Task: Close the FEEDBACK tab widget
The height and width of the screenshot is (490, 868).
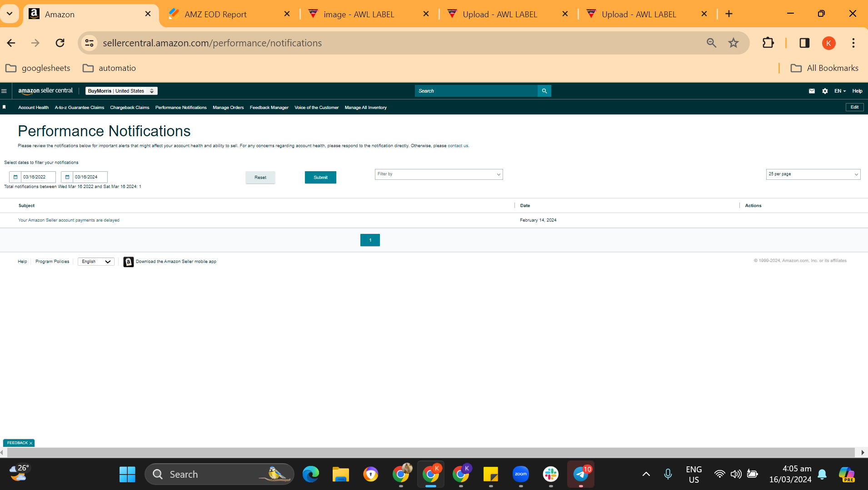Action: [31, 443]
